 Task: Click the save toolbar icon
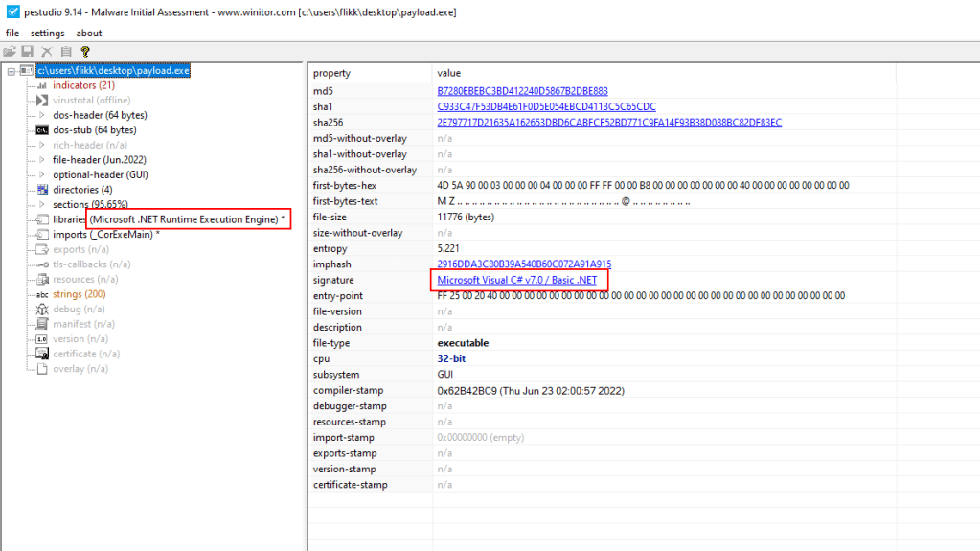point(28,52)
